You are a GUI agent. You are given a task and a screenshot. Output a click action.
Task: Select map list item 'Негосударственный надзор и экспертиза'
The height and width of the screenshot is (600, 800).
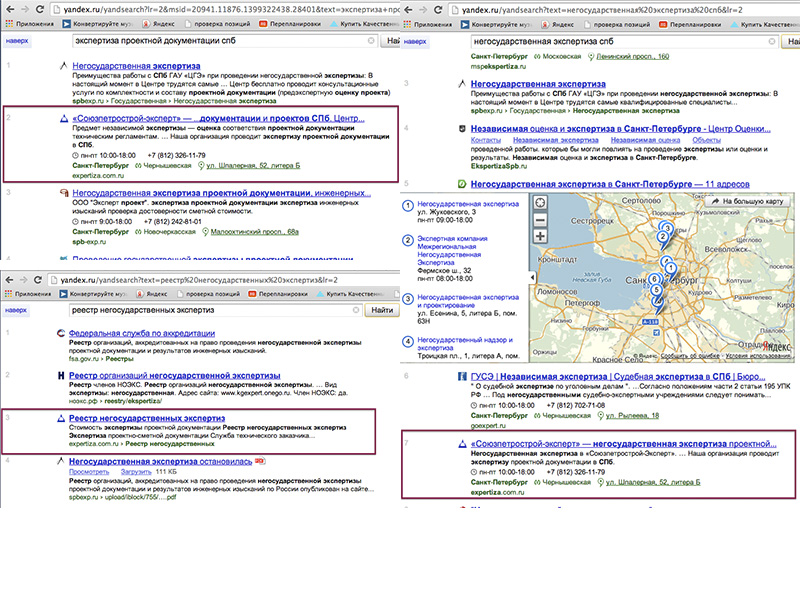click(465, 343)
